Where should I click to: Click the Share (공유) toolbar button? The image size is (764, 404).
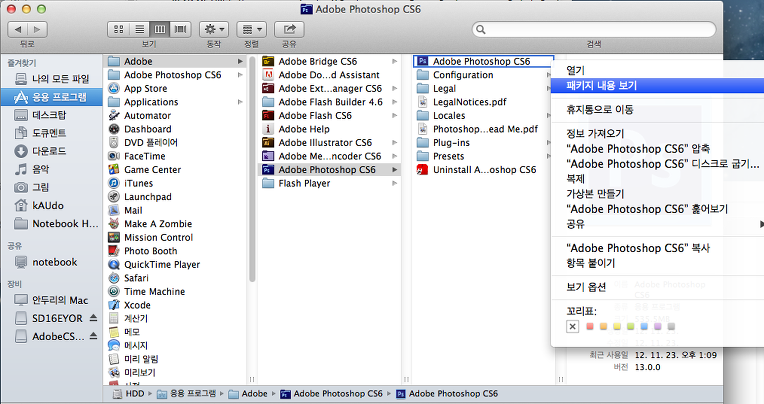pyautogui.click(x=289, y=31)
